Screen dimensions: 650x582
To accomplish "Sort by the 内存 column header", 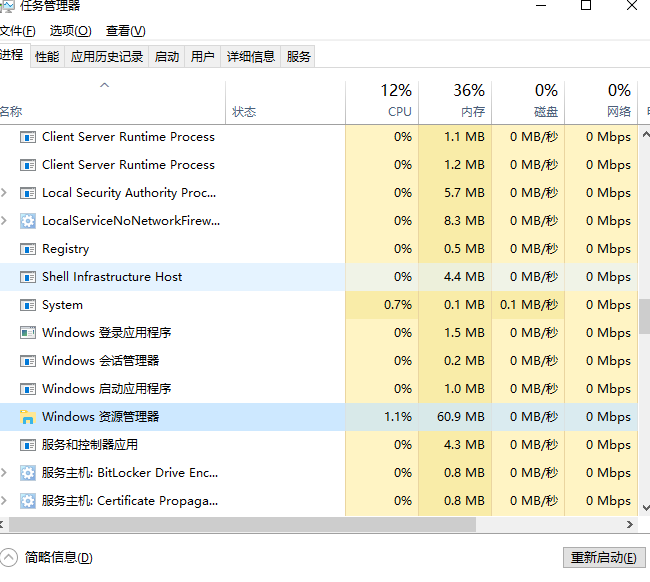I will point(455,102).
